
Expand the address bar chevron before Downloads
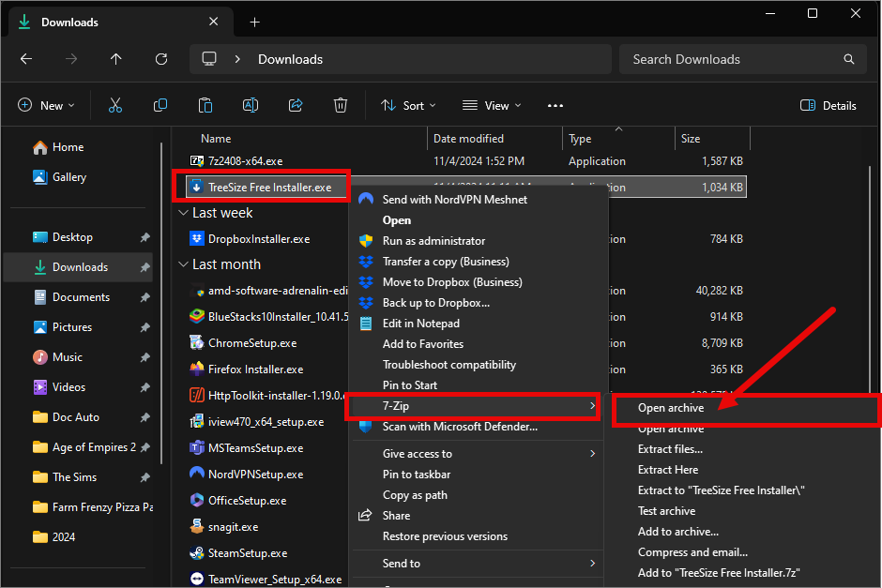pos(237,59)
